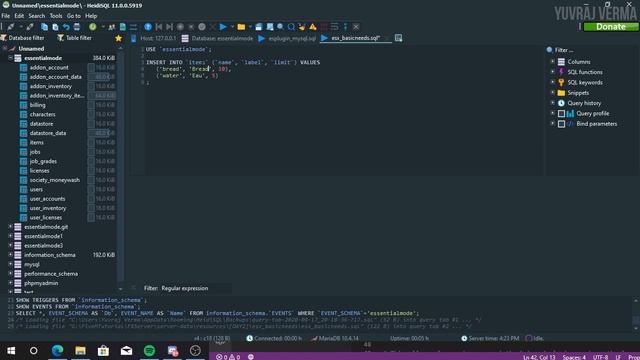Expand the Query history helper node
This screenshot has height=360, width=640.
pos(553,103)
